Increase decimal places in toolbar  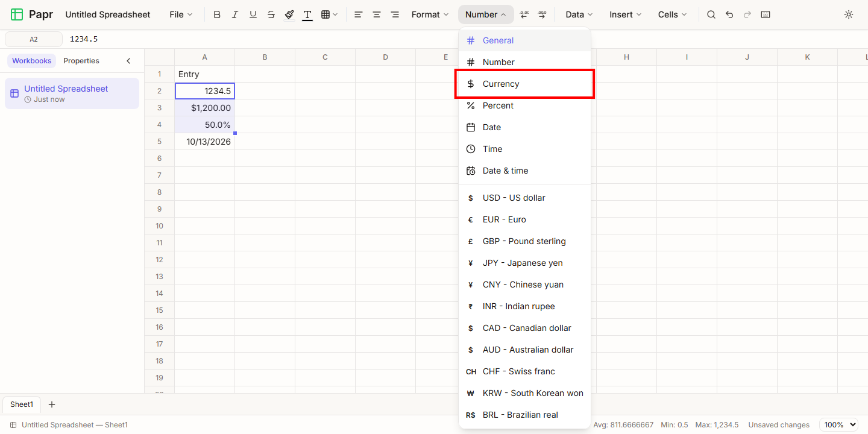point(542,14)
